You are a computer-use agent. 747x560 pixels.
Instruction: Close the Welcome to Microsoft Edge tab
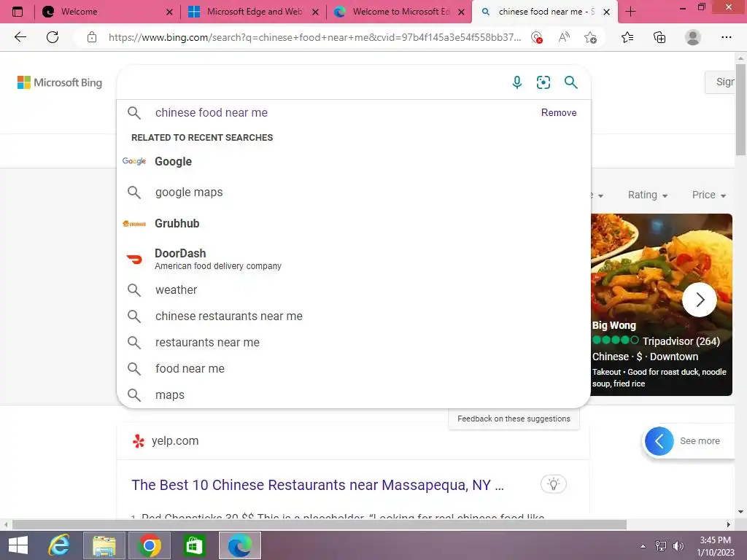[x=461, y=12]
